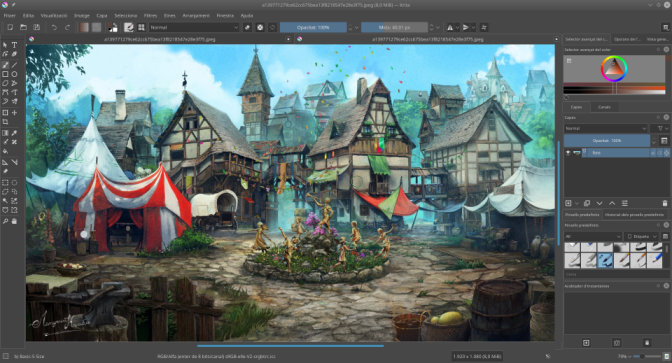This screenshot has height=363, width=672.
Task: Open the zoom percentage dropdown in status bar
Action: 623,356
